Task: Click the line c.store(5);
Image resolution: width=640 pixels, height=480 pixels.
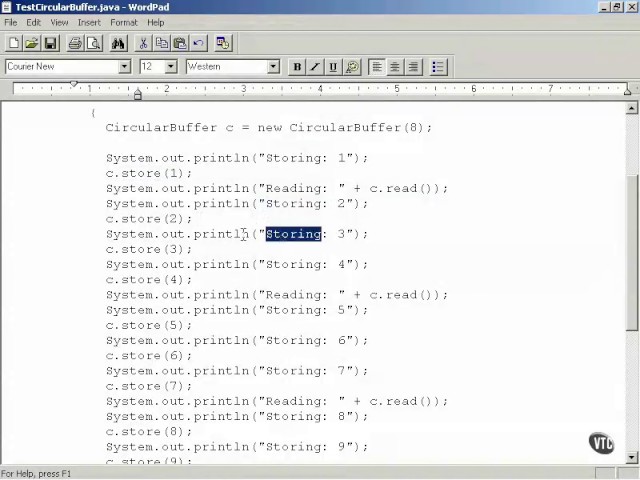Action: pyautogui.click(x=149, y=326)
